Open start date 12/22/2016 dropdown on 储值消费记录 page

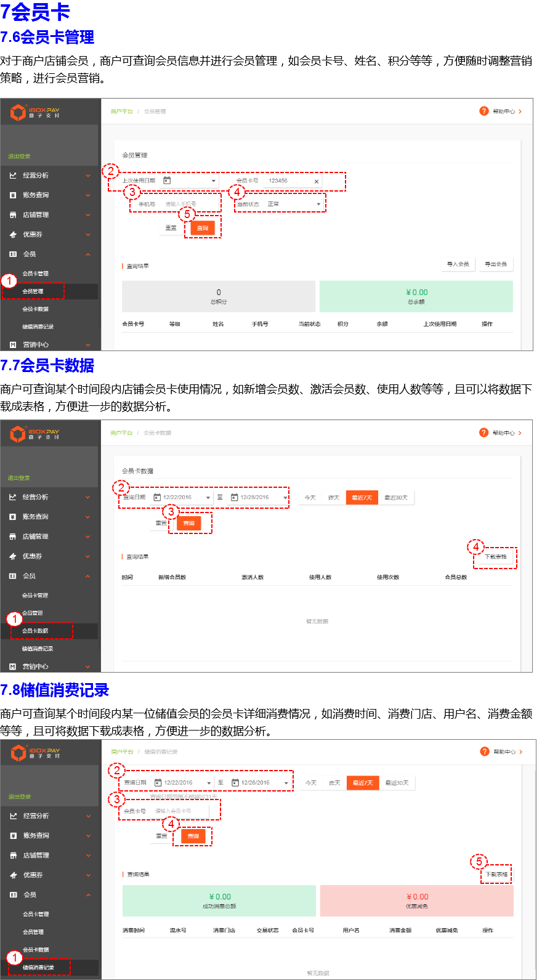(x=209, y=784)
